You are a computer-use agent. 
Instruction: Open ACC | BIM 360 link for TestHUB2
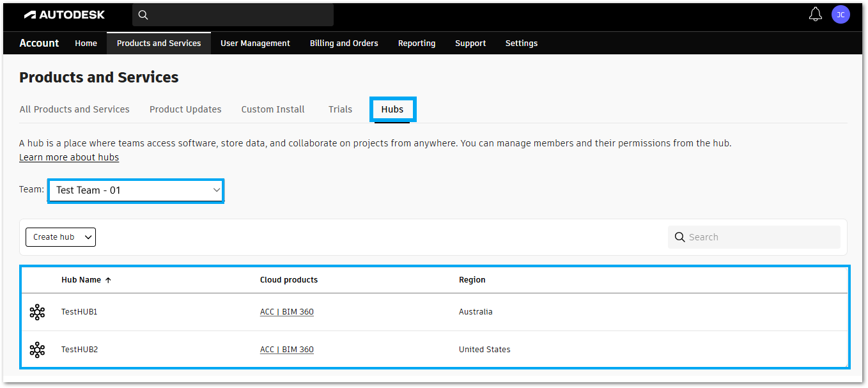286,350
